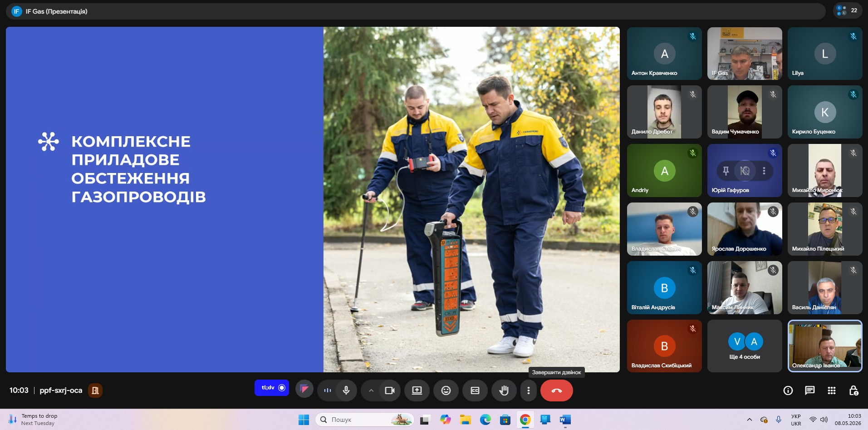Show hidden system tray icons chevron
Image resolution: width=868 pixels, height=430 pixels.
(x=750, y=420)
